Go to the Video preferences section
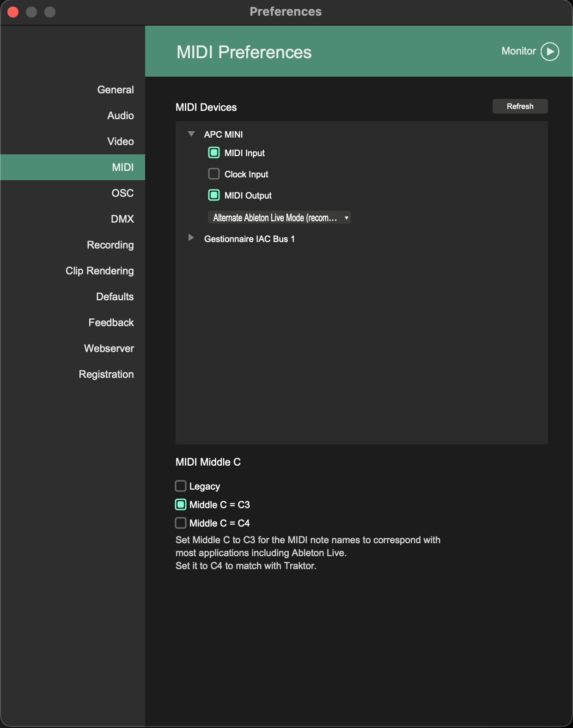Viewport: 573px width, 728px height. (x=121, y=141)
